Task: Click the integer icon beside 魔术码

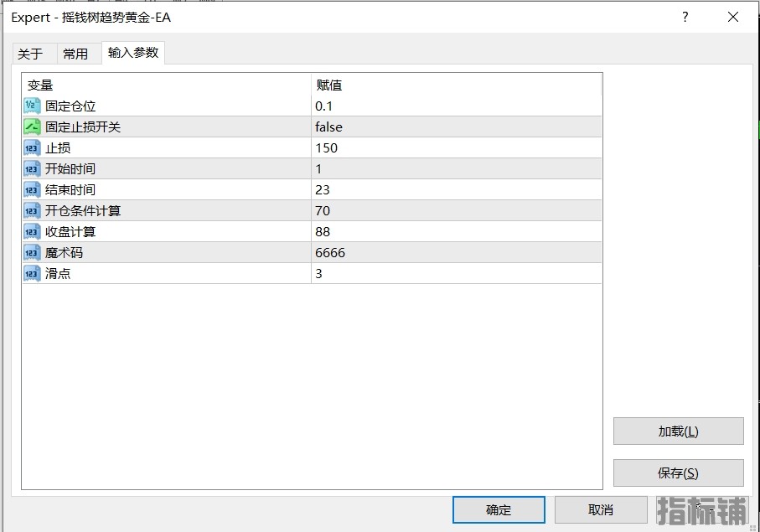Action: click(x=32, y=252)
